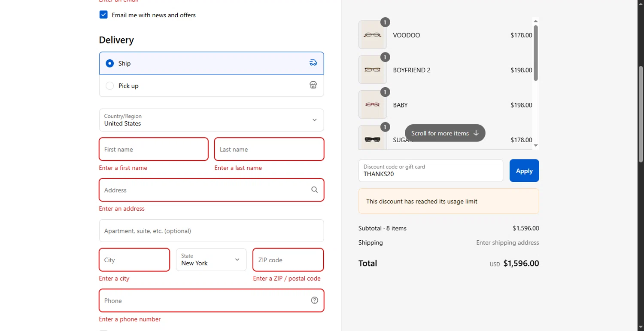Click the BABY glasses thumbnail
Viewport: 644px width, 331px height.
[x=373, y=104]
